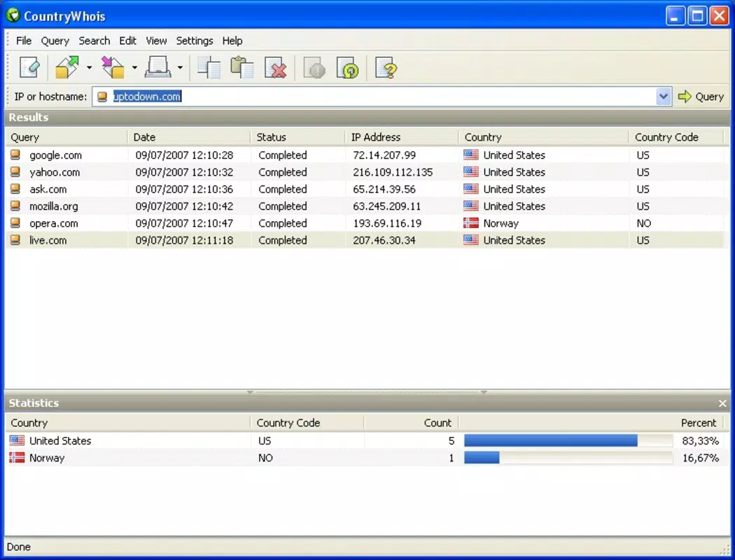Image resolution: width=735 pixels, height=560 pixels.
Task: Click the green refresh query icon
Action: tap(348, 68)
